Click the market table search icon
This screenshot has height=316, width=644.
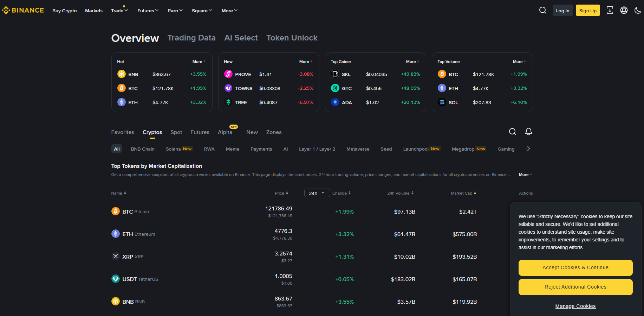click(x=513, y=132)
